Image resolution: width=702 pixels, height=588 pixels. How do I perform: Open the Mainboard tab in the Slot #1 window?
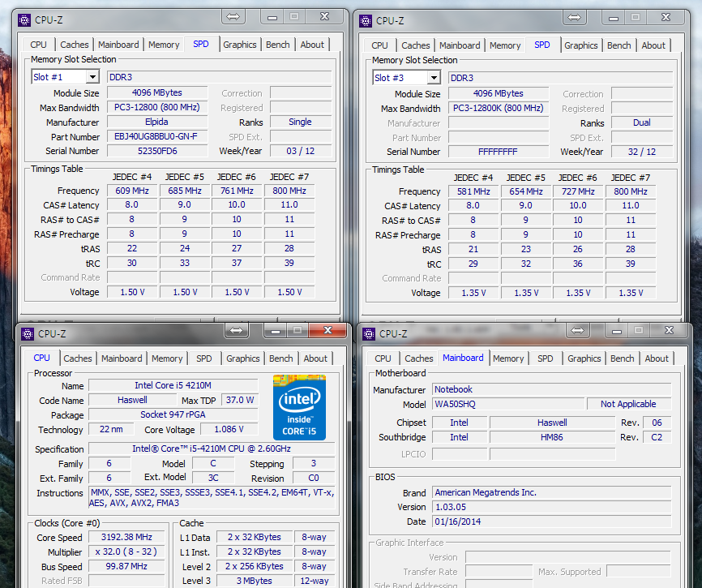click(x=118, y=45)
